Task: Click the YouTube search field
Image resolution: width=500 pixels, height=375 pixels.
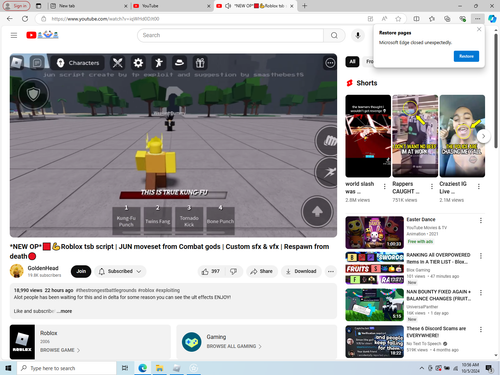Action: pos(230,35)
